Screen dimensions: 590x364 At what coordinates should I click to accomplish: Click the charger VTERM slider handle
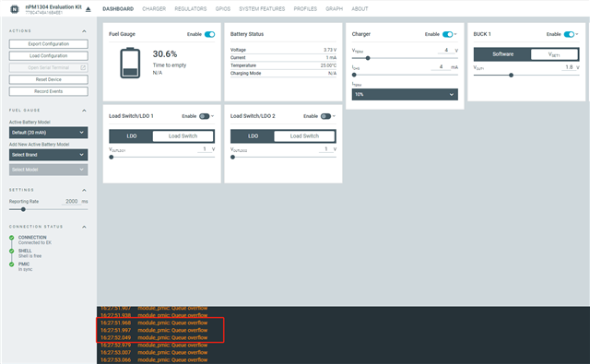click(x=368, y=58)
